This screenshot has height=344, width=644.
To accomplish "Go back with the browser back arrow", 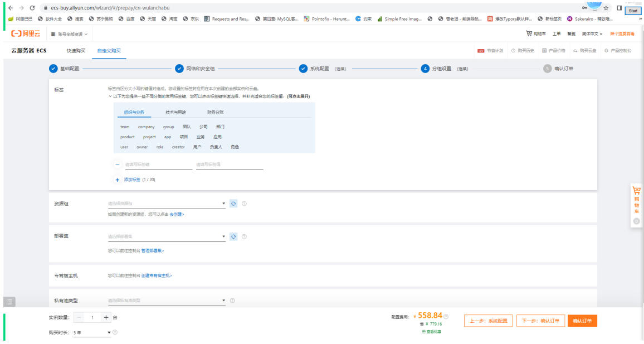I will 11,8.
